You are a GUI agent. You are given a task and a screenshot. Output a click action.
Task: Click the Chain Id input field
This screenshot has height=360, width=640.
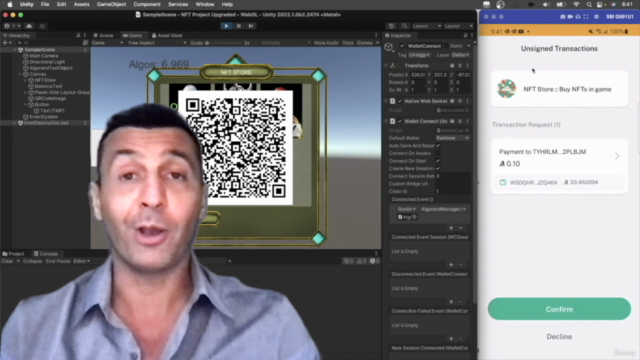pos(453,191)
